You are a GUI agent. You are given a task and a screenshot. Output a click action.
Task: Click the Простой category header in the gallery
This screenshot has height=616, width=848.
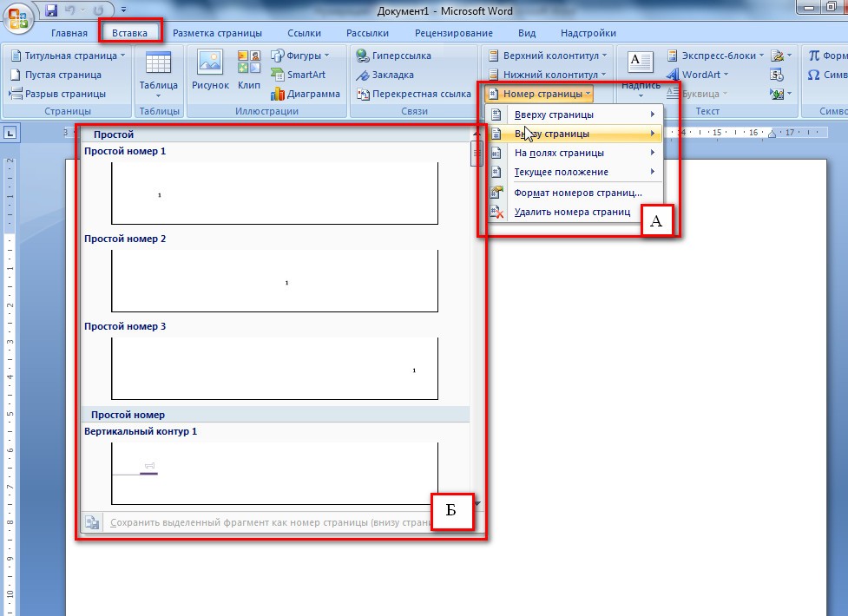tap(275, 134)
